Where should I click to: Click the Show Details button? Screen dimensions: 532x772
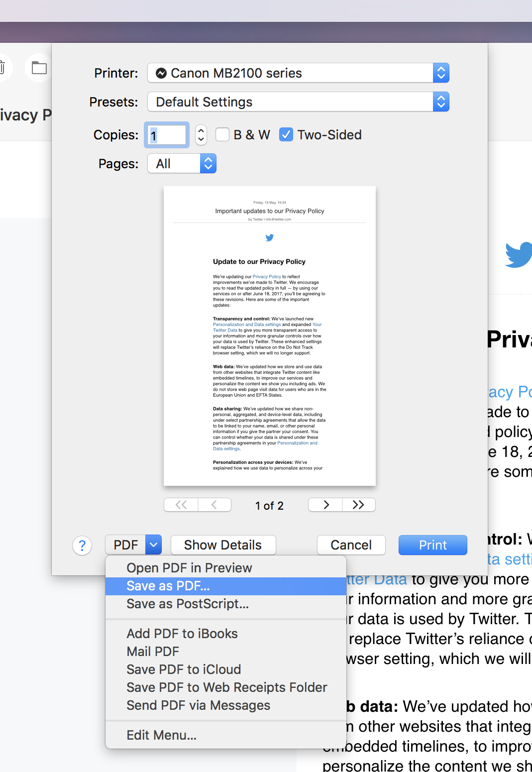coord(223,545)
